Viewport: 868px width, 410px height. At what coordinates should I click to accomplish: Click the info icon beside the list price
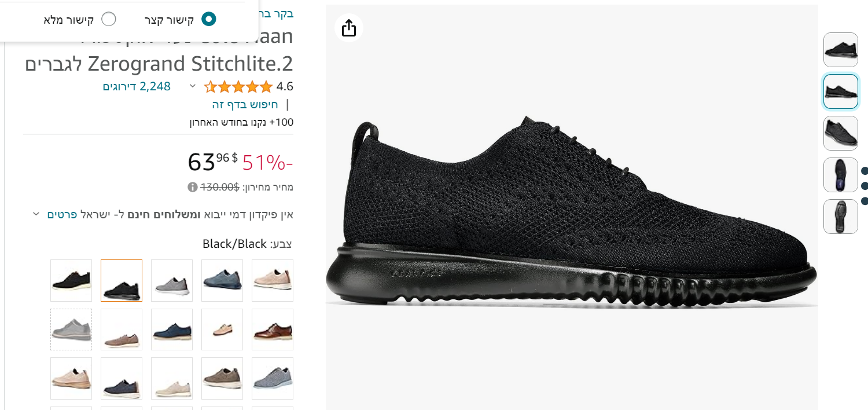click(x=193, y=187)
